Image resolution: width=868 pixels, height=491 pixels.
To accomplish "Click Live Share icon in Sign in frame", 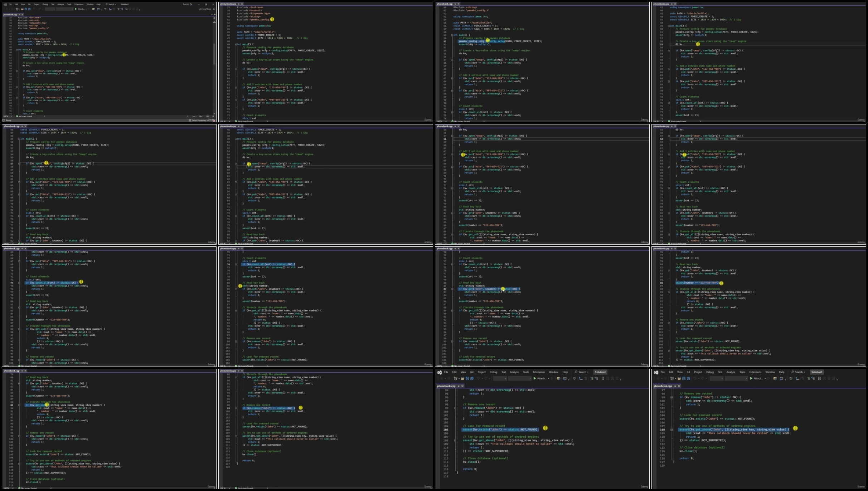I will click(x=200, y=9).
